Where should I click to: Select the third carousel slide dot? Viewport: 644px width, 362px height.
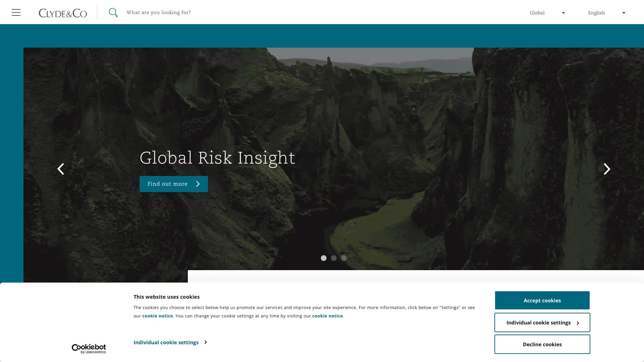tap(344, 258)
